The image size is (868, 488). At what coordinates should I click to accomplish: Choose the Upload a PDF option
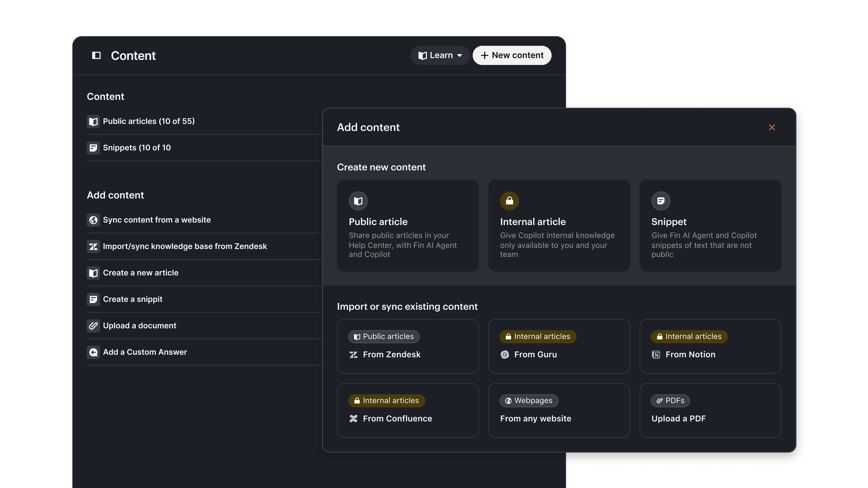(710, 410)
